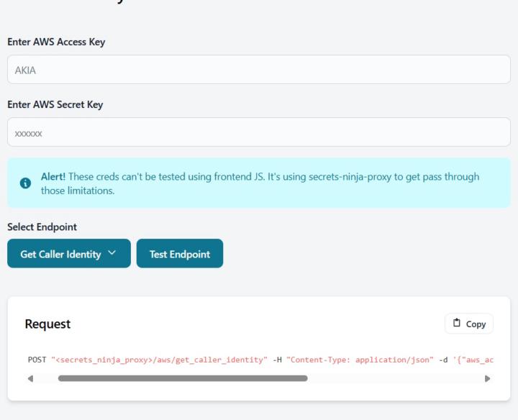Click the POST request command text

(260, 360)
